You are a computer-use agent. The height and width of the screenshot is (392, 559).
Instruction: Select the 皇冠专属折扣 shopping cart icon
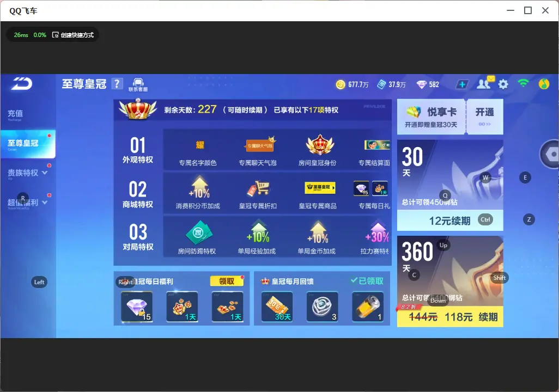tap(258, 188)
